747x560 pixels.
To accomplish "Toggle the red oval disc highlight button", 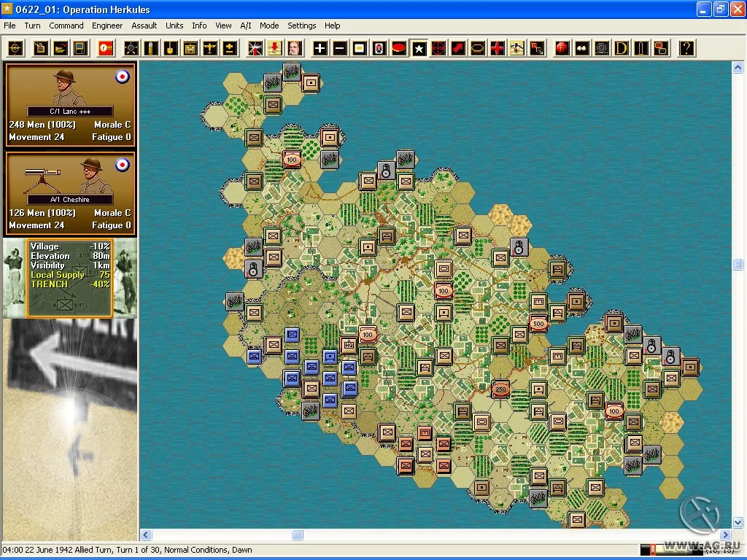I will point(399,48).
